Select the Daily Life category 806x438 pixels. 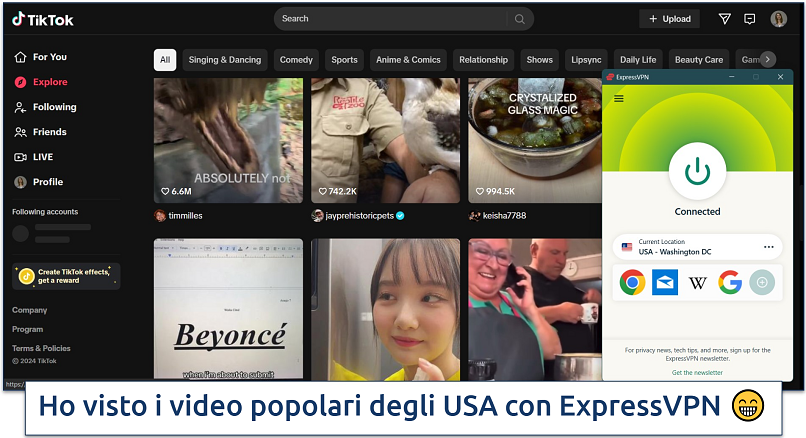[638, 60]
